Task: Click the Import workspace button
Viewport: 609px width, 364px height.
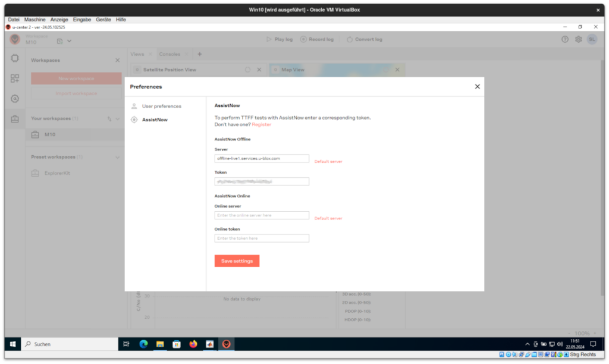Action: click(76, 93)
